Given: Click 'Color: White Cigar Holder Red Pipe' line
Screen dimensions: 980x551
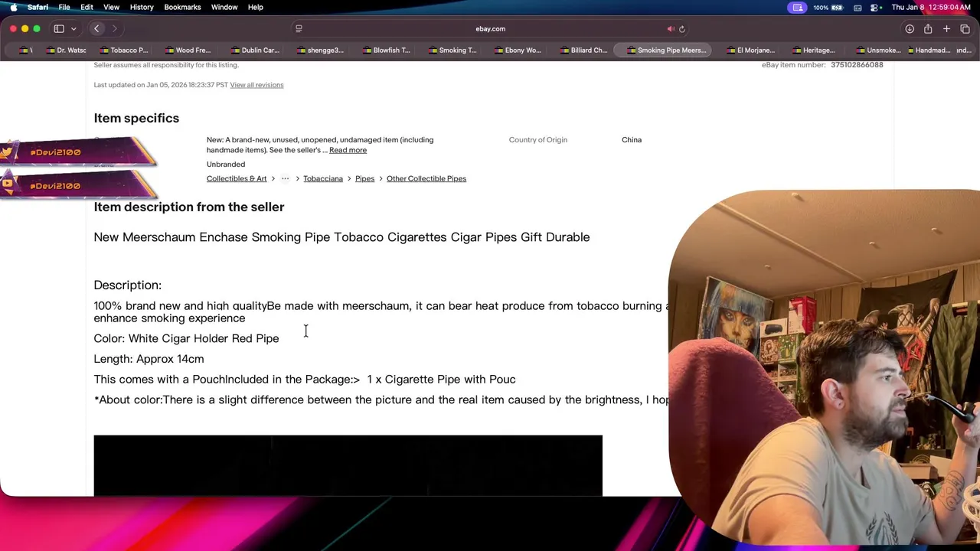Looking at the screenshot, I should coord(186,338).
